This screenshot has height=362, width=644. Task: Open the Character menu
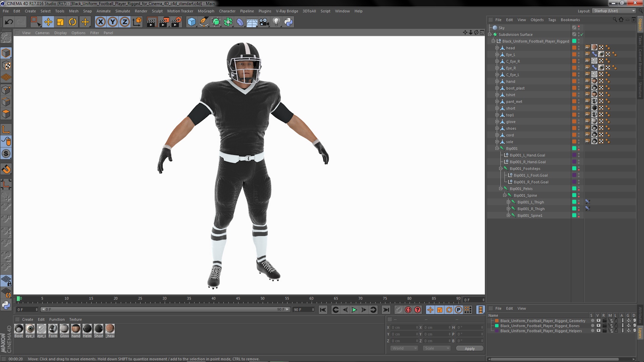(227, 11)
